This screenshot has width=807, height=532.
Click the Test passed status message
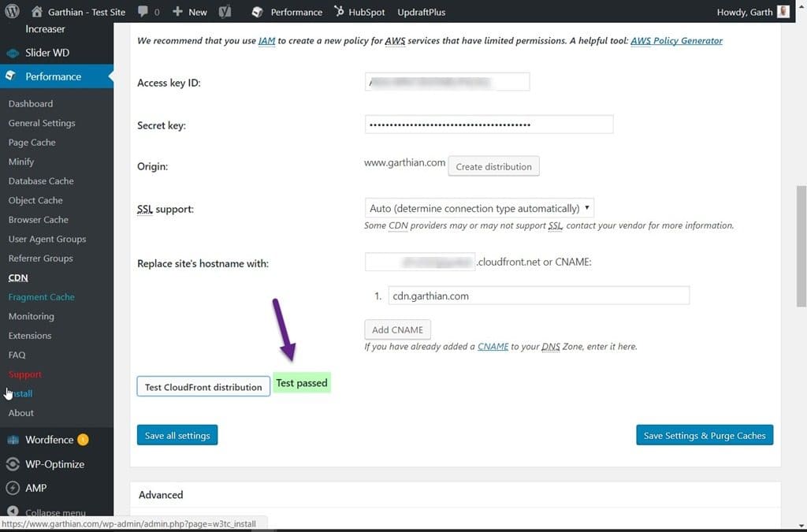coord(302,383)
